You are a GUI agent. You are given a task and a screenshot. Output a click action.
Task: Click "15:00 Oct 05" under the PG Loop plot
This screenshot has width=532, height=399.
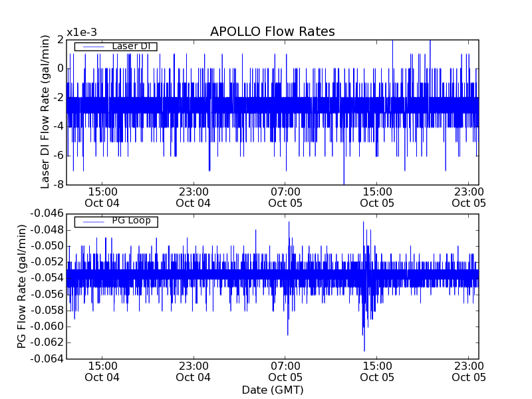point(377,372)
